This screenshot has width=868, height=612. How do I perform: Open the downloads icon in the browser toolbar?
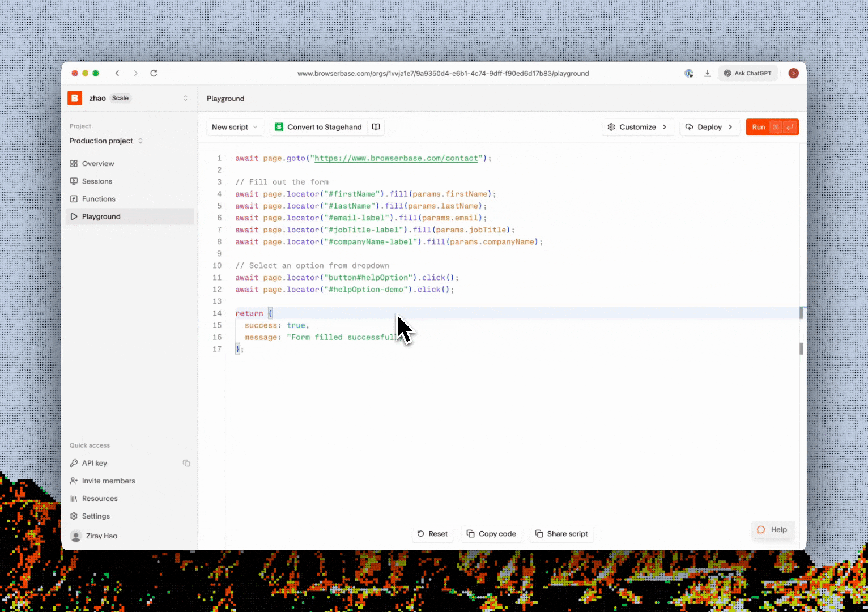tap(708, 73)
